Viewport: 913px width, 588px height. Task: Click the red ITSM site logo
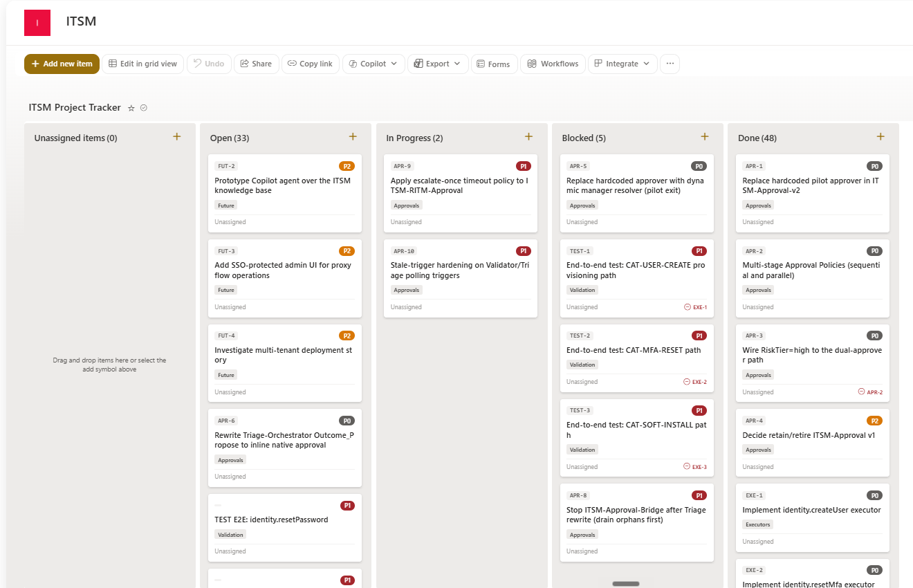click(x=37, y=23)
